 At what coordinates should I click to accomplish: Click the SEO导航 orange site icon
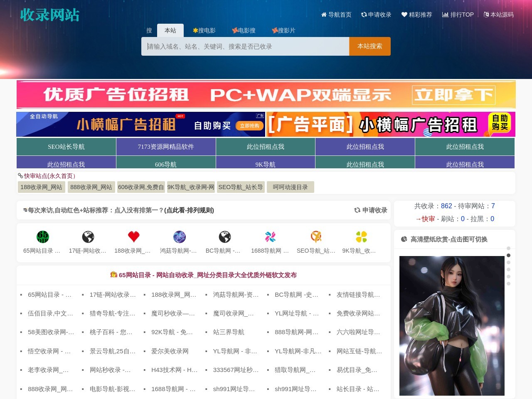tap(316, 237)
